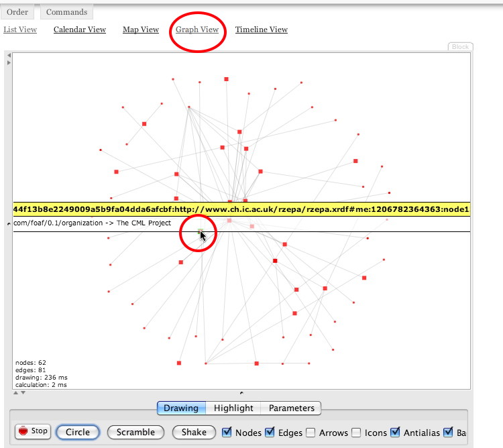Click the Scramble button
This screenshot has height=448, width=503.
coord(136,432)
